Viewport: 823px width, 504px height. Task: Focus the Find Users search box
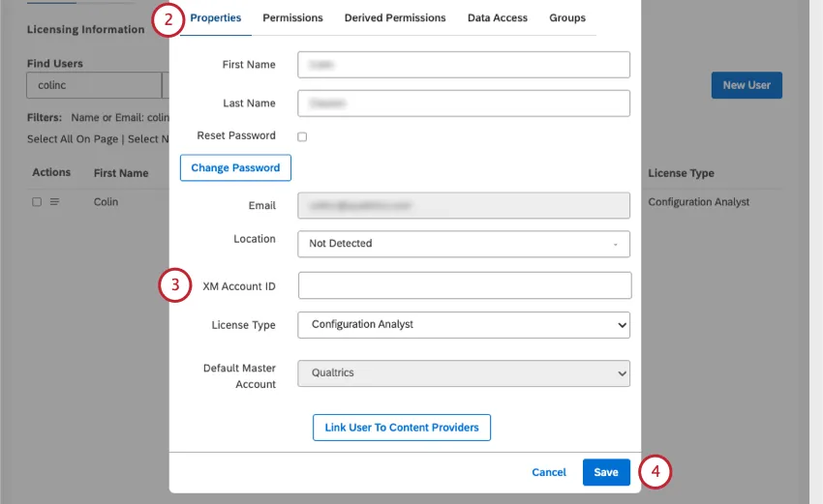(x=93, y=85)
